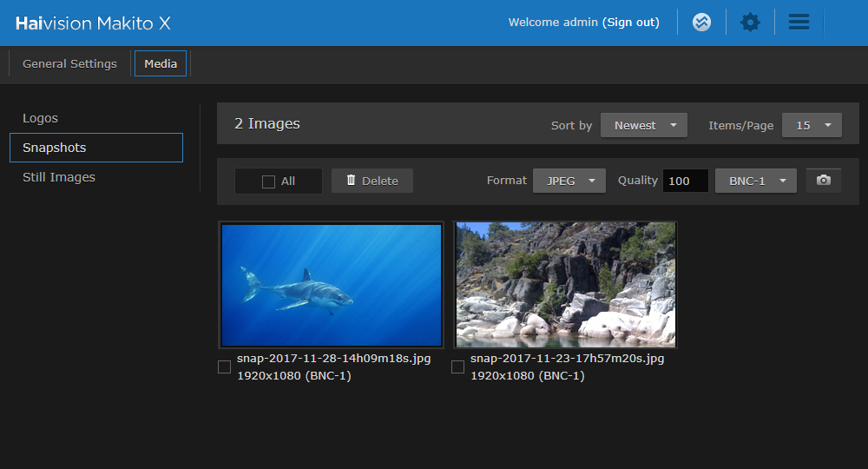Click the Sign out link
Image resolution: width=868 pixels, height=469 pixels.
click(631, 23)
